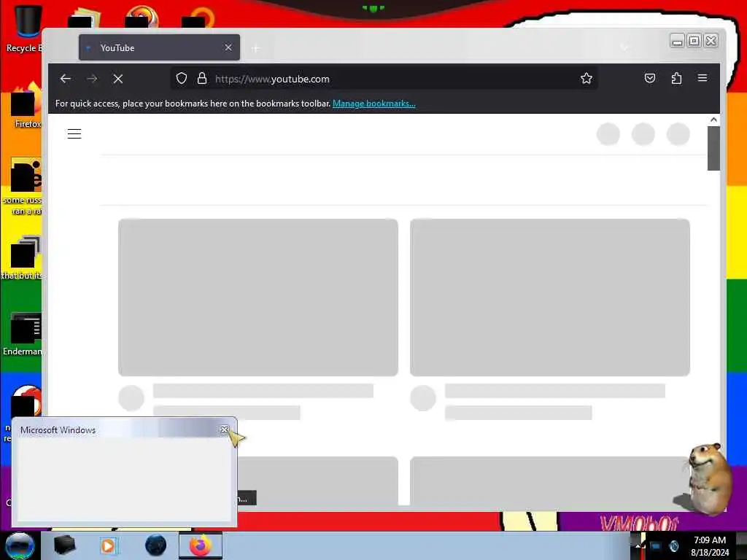Click the Manage bookmarks link
Image resolution: width=747 pixels, height=560 pixels.
[374, 104]
